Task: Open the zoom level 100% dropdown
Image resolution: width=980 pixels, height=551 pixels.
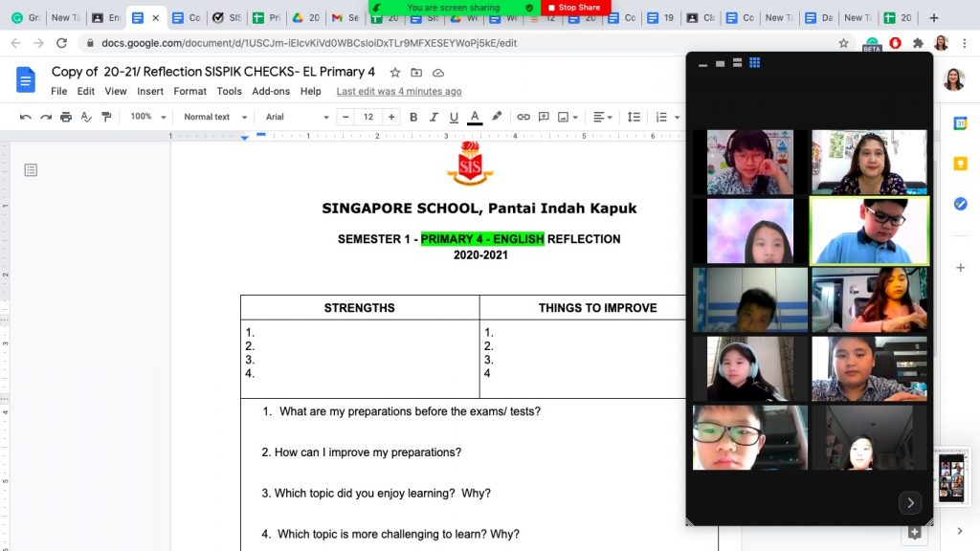Action: click(x=148, y=117)
